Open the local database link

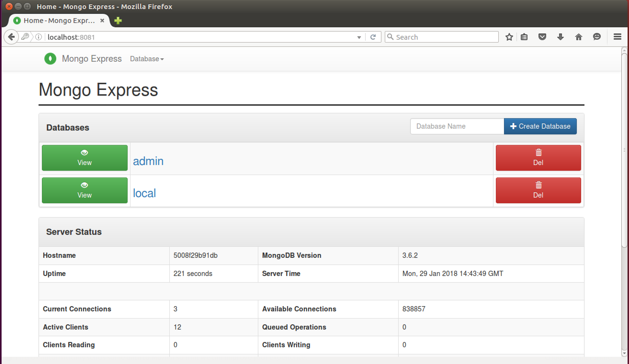pos(144,193)
